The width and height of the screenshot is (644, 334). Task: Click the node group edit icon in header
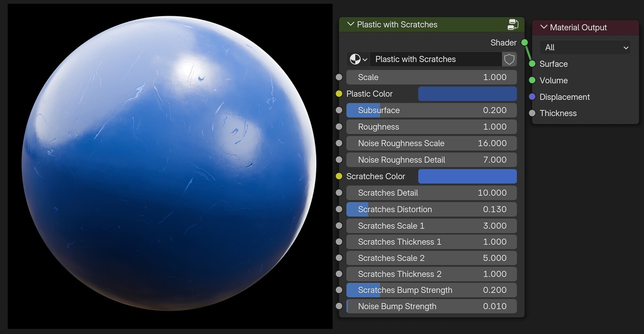coord(513,25)
